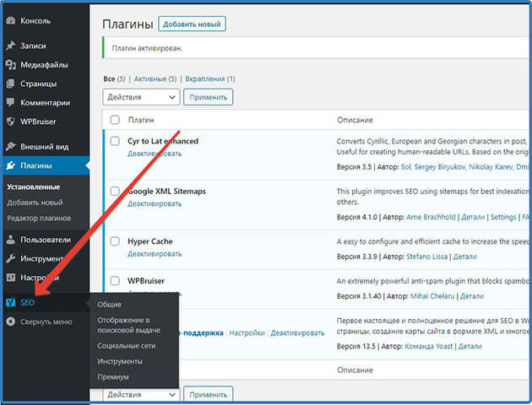The width and height of the screenshot is (532, 405).
Task: Filter plugins by Вкрапления (1)
Action: pyautogui.click(x=210, y=78)
